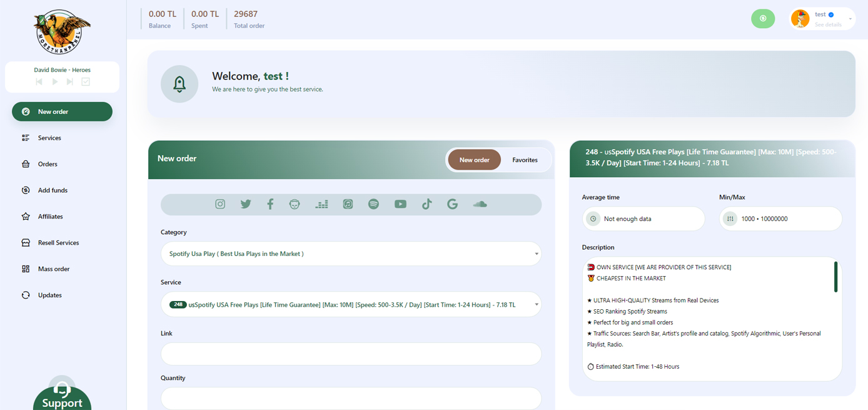Click the sliders icon beside Min/Max value
The image size is (868, 410).
coord(730,219)
